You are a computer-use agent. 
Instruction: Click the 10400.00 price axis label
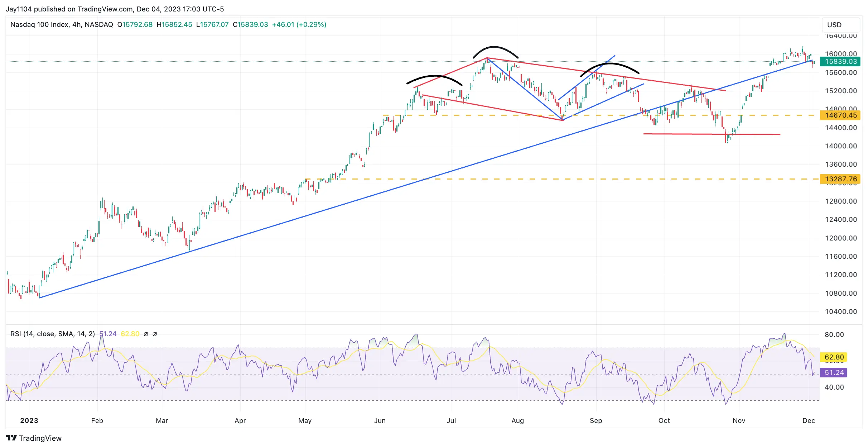840,311
